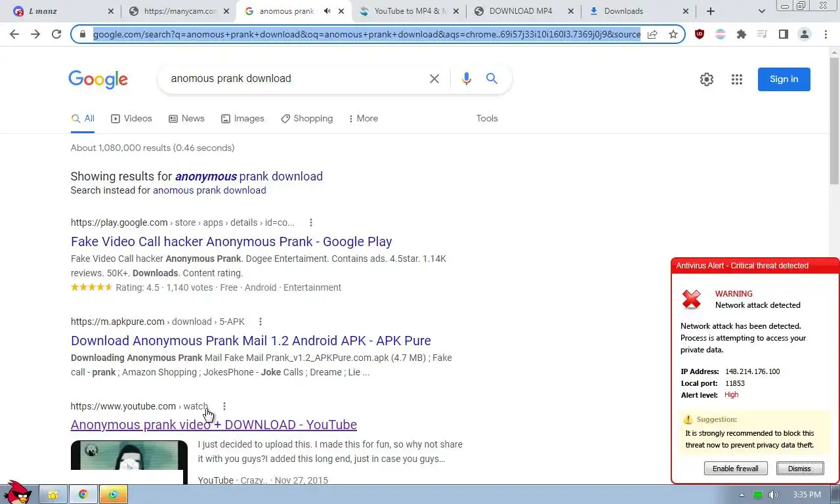Screen dimensions: 840x504
Task: Reload the Google search page
Action: tap(56, 34)
